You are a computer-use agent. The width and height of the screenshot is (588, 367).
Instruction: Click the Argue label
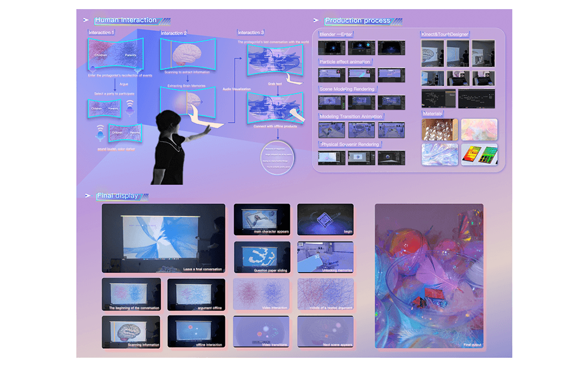[124, 84]
